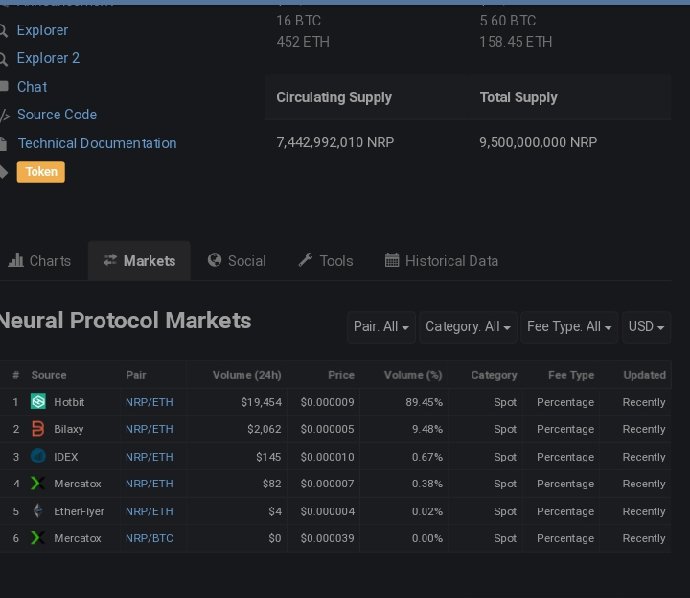The width and height of the screenshot is (690, 598).
Task: Sort by the Fee Type column header
Action: (571, 375)
